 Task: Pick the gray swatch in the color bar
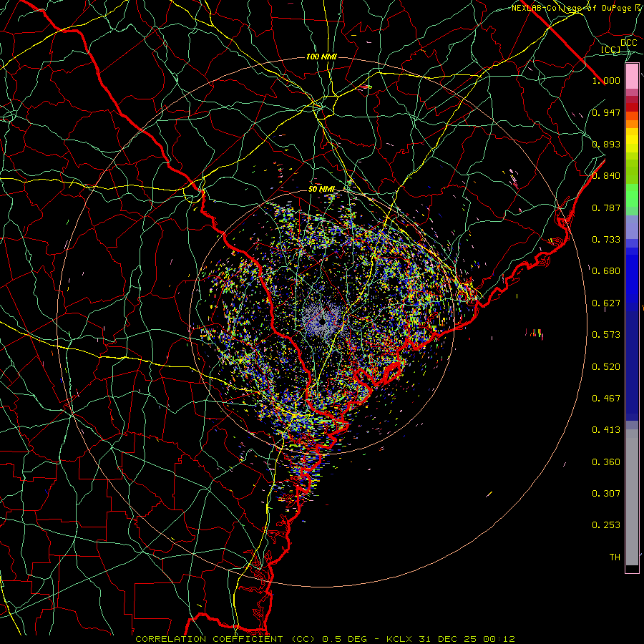tap(632, 497)
